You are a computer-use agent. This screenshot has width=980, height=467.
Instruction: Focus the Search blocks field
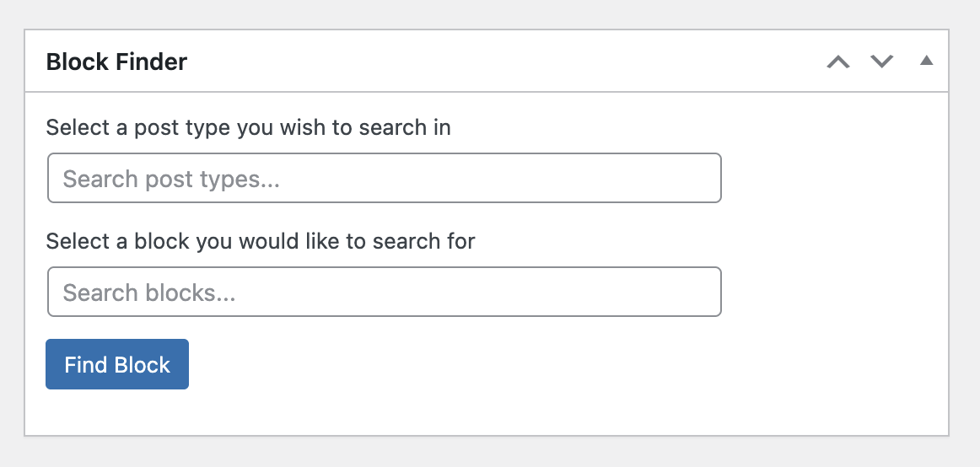pos(384,292)
